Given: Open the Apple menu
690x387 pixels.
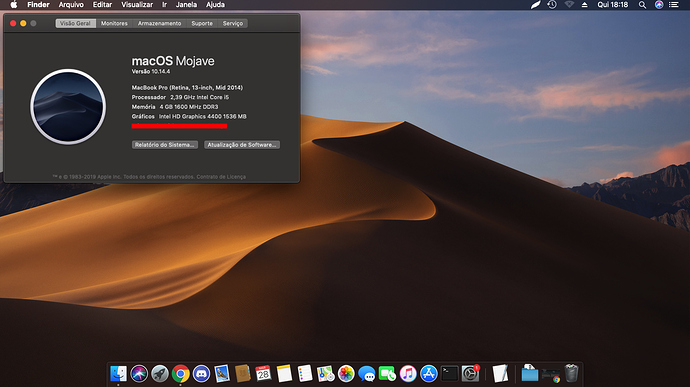Looking at the screenshot, I should point(14,5).
